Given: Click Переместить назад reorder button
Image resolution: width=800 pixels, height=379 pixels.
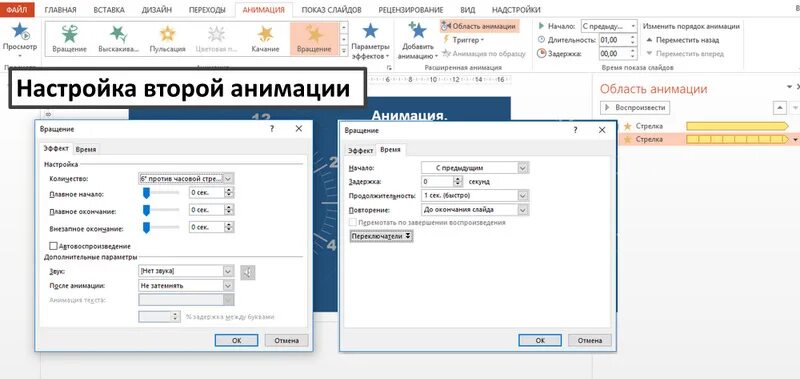Looking at the screenshot, I should point(683,40).
